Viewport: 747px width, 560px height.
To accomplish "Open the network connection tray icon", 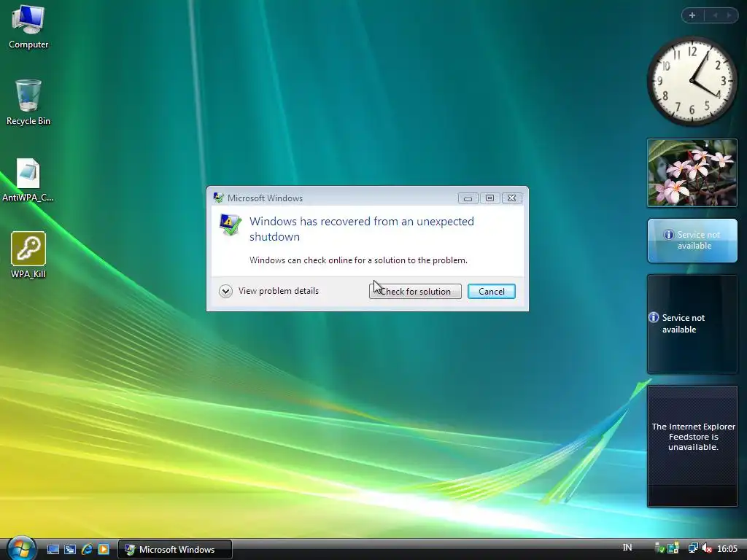I will click(x=693, y=548).
